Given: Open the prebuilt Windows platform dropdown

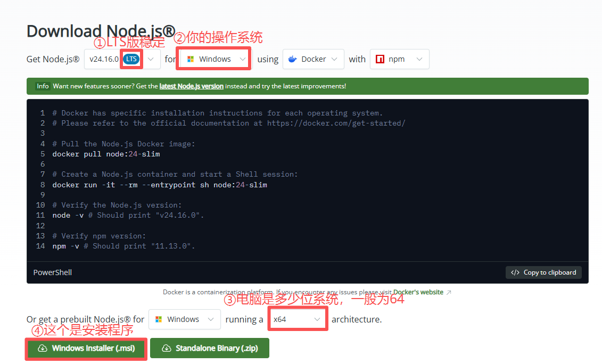Looking at the screenshot, I should (x=185, y=319).
